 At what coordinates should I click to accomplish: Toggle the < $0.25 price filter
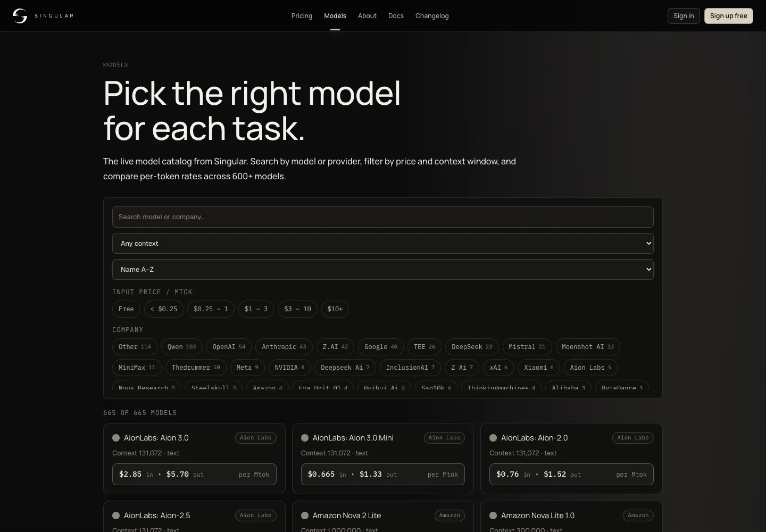coord(164,309)
